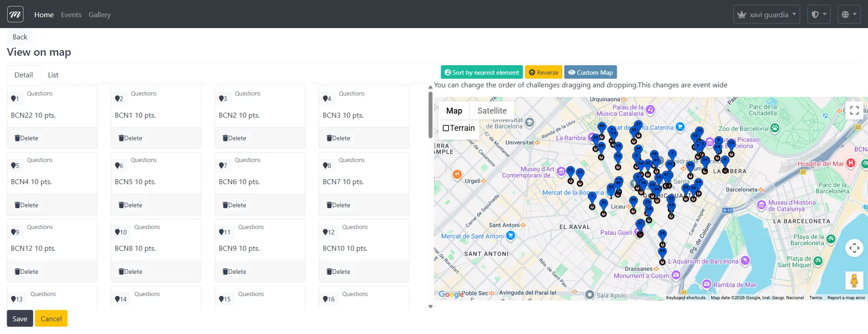868x334 pixels.
Task: Switch map to Satellite view
Action: [x=492, y=111]
